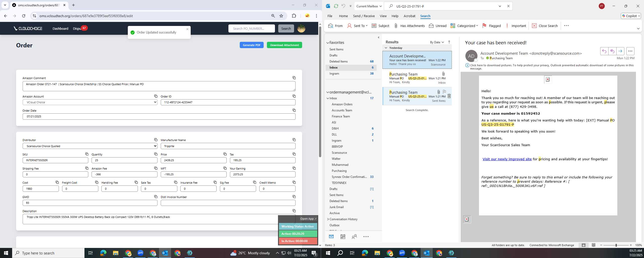This screenshot has height=258, width=644.
Task: Open the Amazon Account dropdown
Action: point(90,102)
